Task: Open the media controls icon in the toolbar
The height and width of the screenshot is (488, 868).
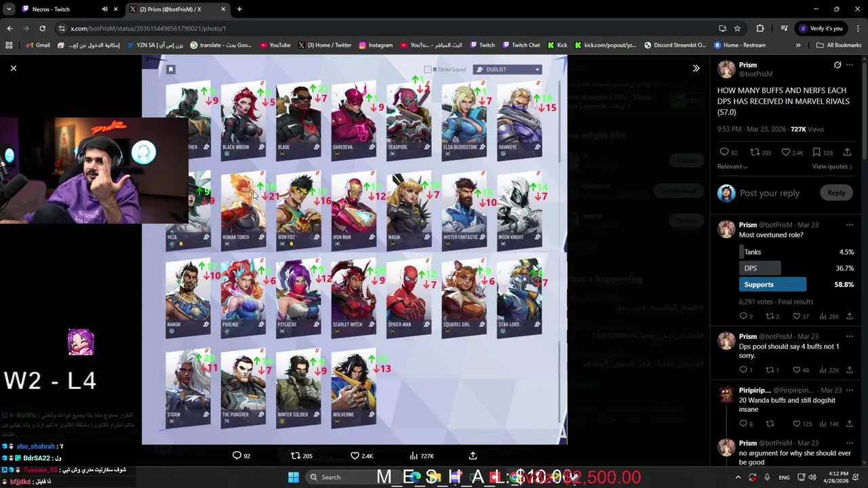Action: click(x=784, y=28)
